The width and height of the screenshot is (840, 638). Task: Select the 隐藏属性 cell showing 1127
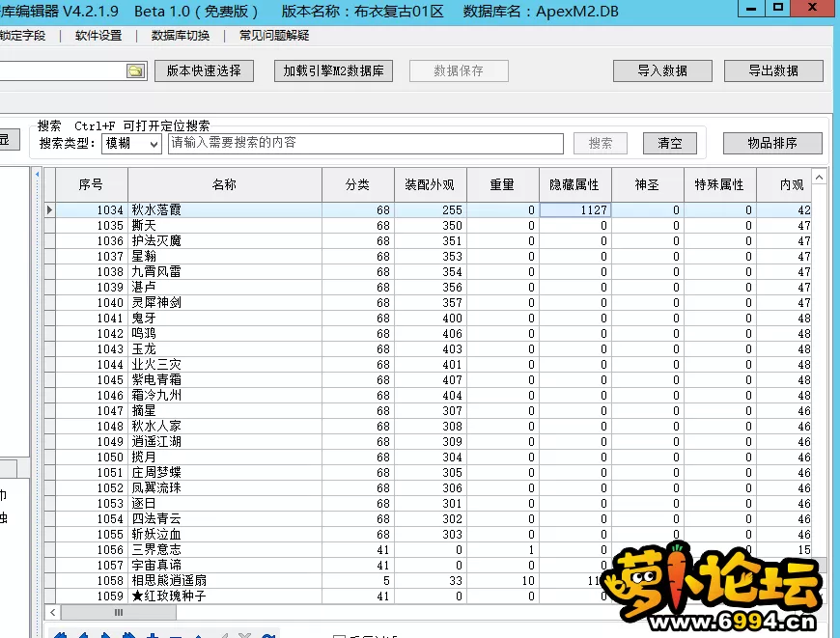(574, 209)
